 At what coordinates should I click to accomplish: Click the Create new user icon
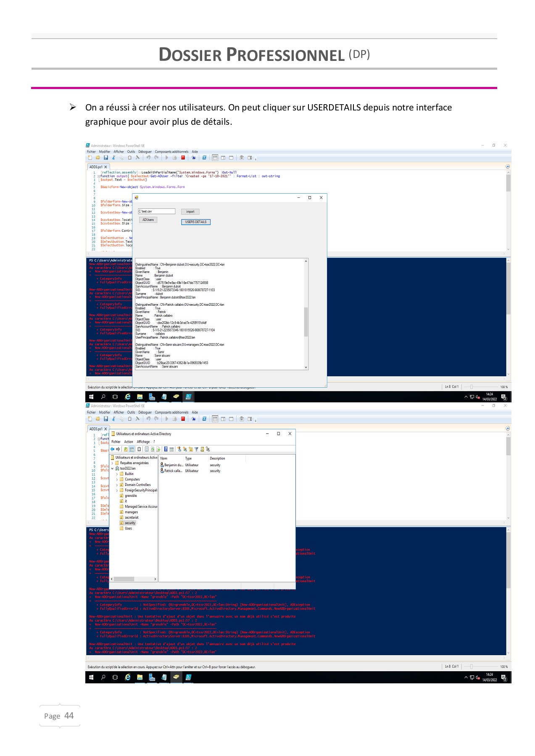(x=179, y=449)
